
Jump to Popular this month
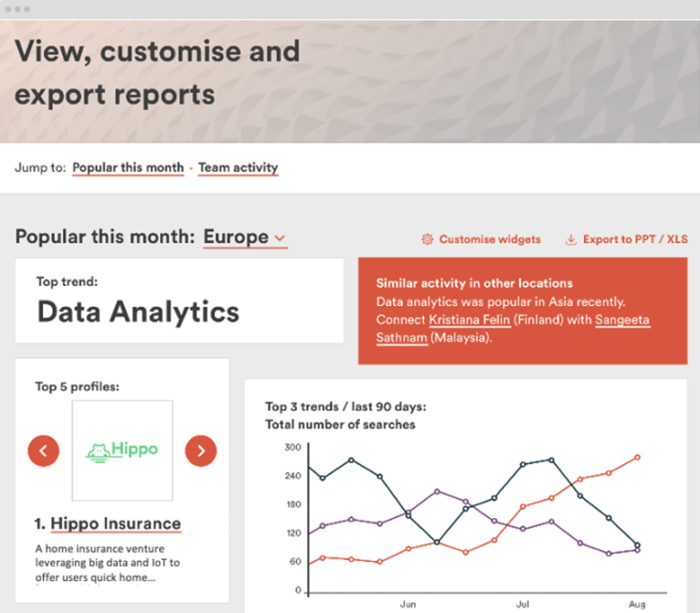click(x=129, y=168)
